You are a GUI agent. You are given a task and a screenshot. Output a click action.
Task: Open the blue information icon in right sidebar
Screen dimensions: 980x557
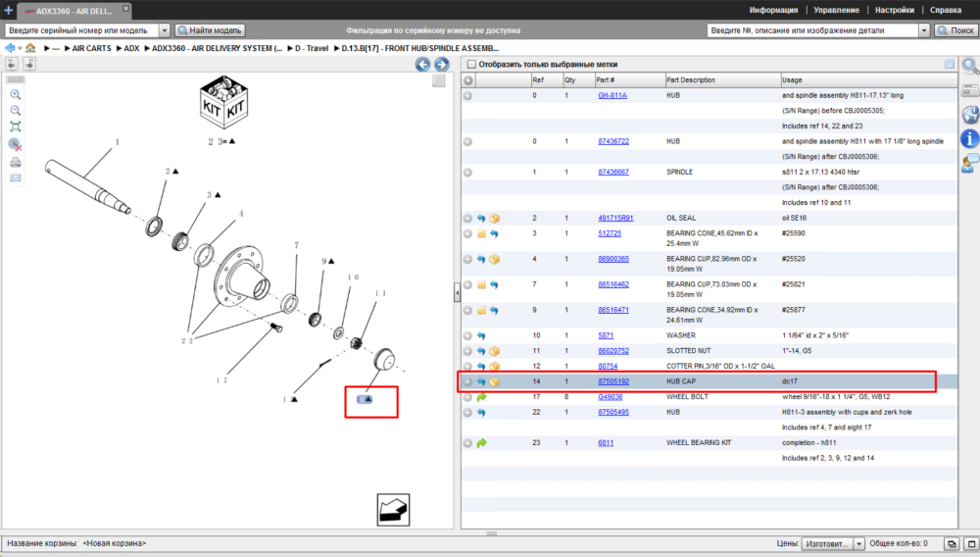point(970,139)
